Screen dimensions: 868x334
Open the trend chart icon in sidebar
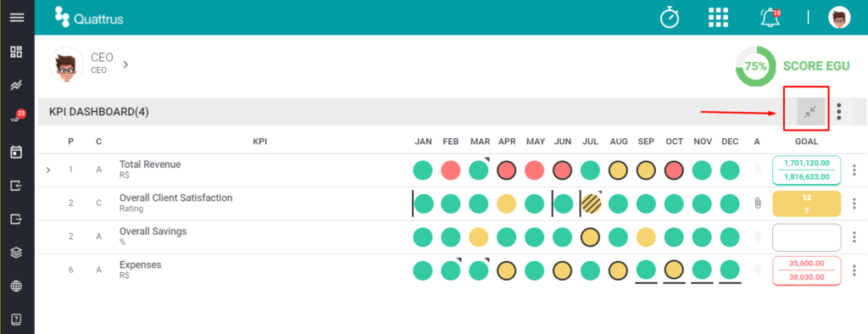click(x=17, y=86)
